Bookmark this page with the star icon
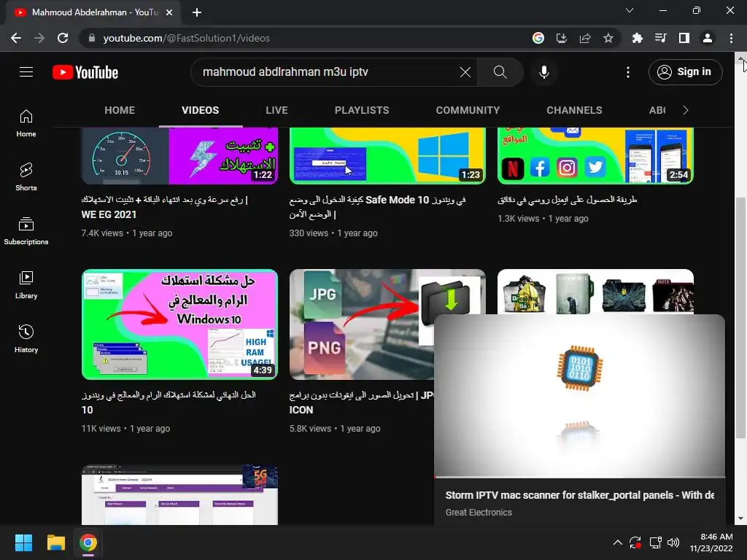747x560 pixels. coord(608,38)
